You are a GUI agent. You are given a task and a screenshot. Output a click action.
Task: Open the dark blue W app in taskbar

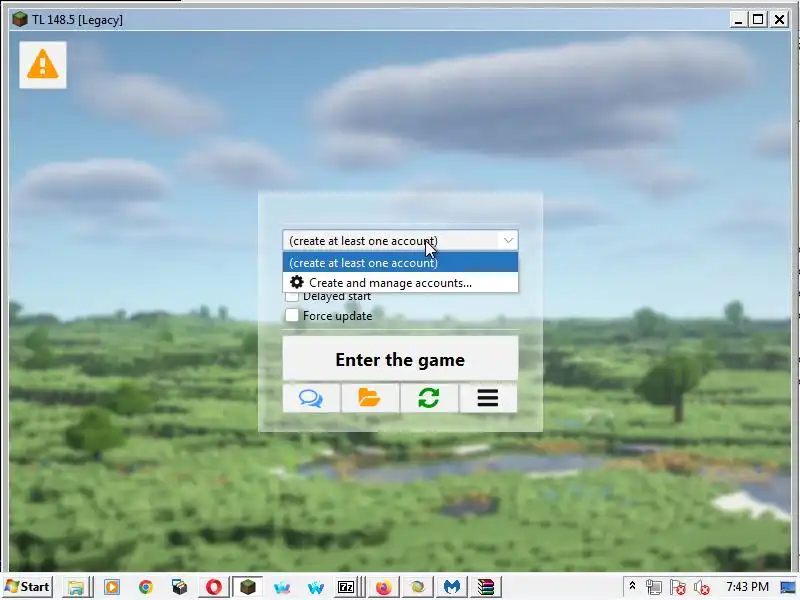coord(316,587)
